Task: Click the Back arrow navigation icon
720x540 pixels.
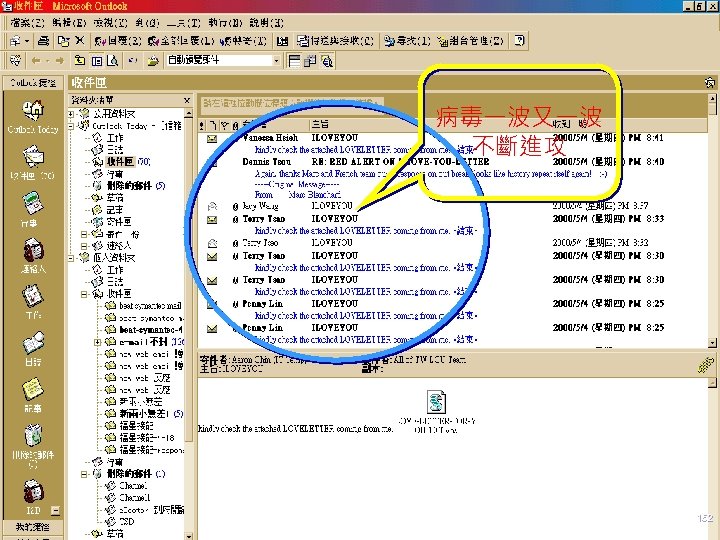Action: [x=36, y=61]
